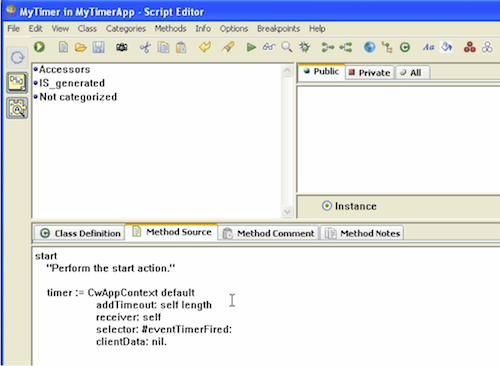
Task: Open the Info menu
Action: (203, 29)
